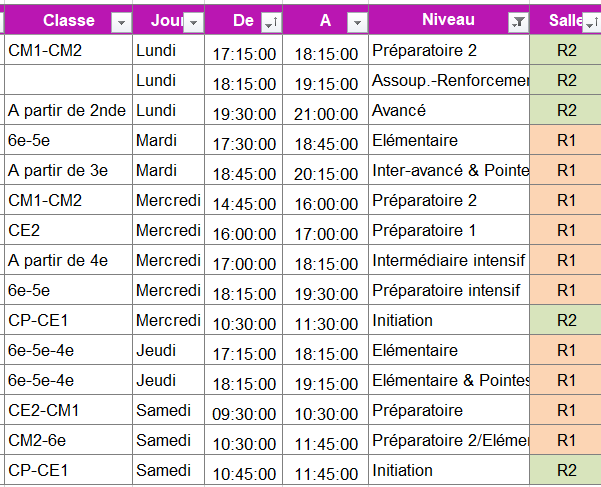Select the CM2-6e class cell
The image size is (601, 487).
pos(69,440)
